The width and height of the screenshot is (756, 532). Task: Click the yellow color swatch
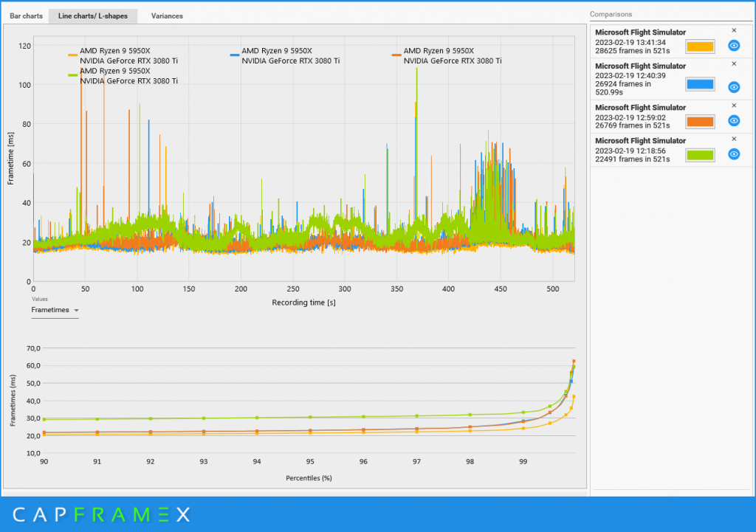(x=700, y=46)
